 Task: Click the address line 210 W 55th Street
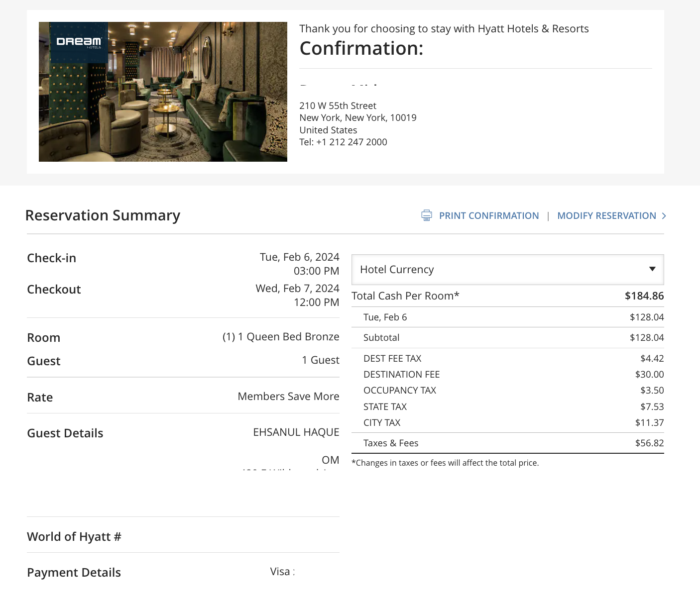(338, 106)
